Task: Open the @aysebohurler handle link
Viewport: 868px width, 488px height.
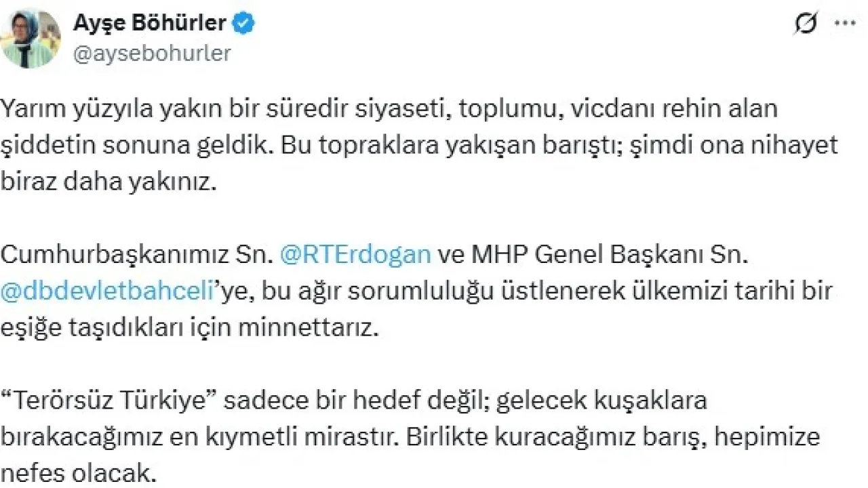Action: [x=151, y=54]
